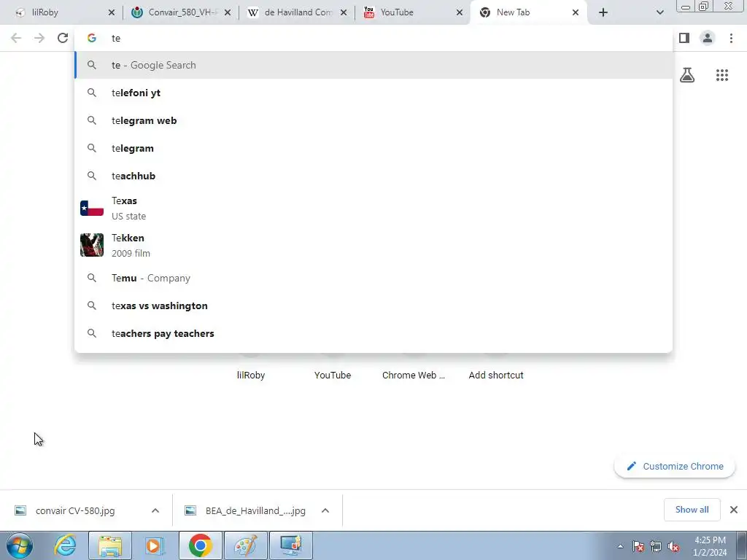Choose the 'telefoni yt' suggestion
The image size is (747, 560).
click(373, 93)
